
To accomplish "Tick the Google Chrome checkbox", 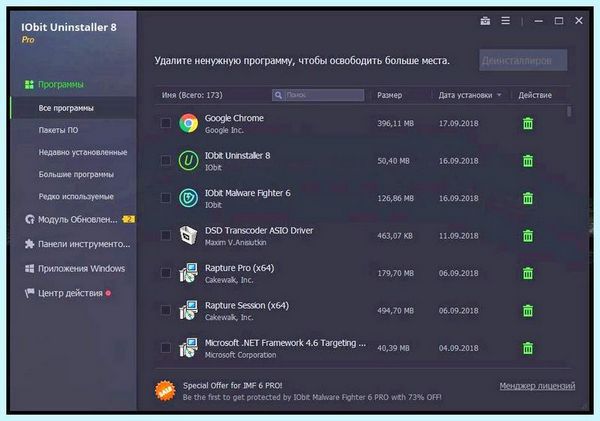I will click(x=166, y=123).
